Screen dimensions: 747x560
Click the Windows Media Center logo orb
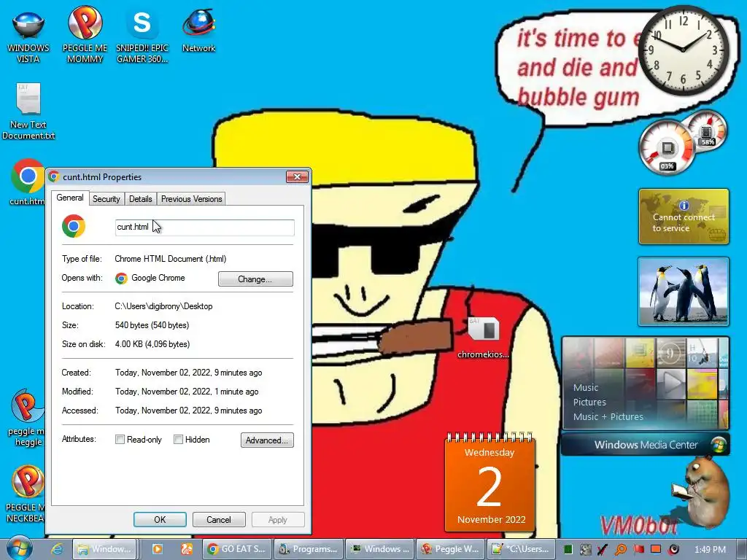(x=718, y=444)
